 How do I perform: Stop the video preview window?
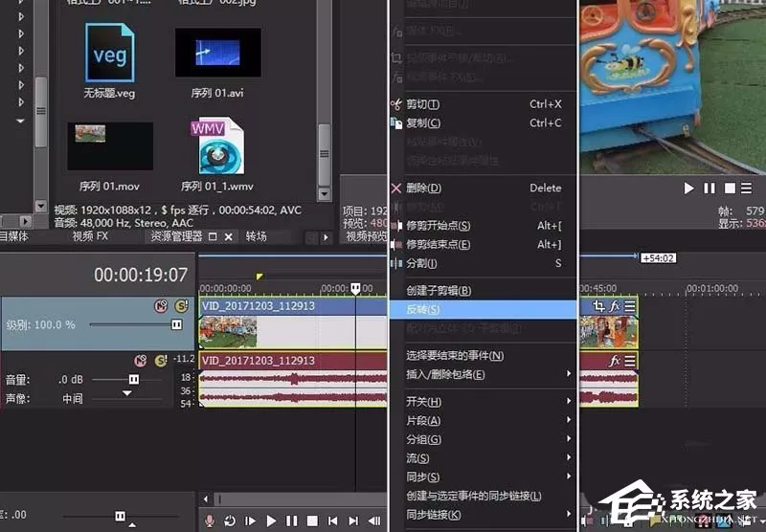(x=730, y=188)
